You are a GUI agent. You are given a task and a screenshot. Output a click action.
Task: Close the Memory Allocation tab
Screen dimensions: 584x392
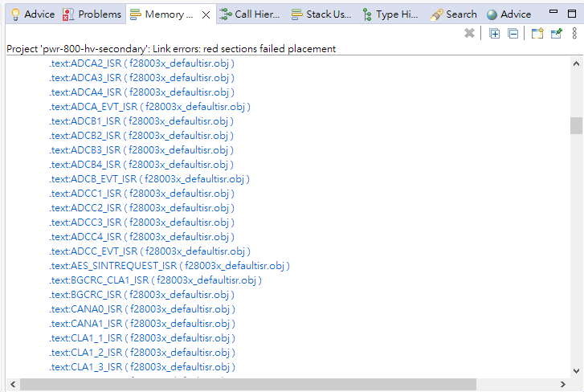[x=206, y=15]
